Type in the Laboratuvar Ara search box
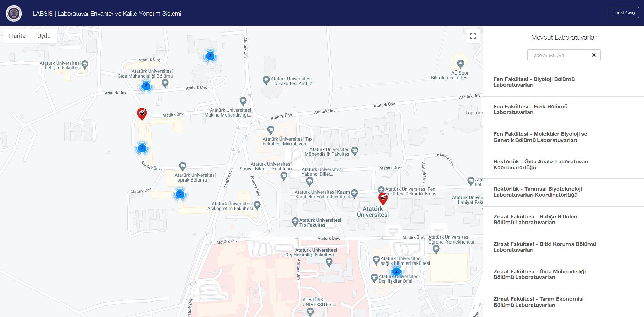The image size is (644, 317). 557,55
